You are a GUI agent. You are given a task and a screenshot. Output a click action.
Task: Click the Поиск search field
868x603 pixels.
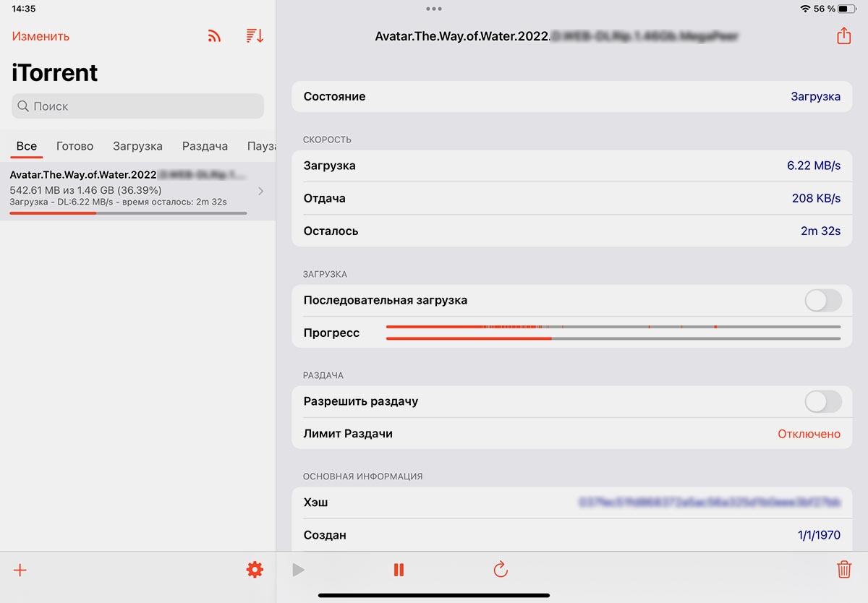[137, 106]
